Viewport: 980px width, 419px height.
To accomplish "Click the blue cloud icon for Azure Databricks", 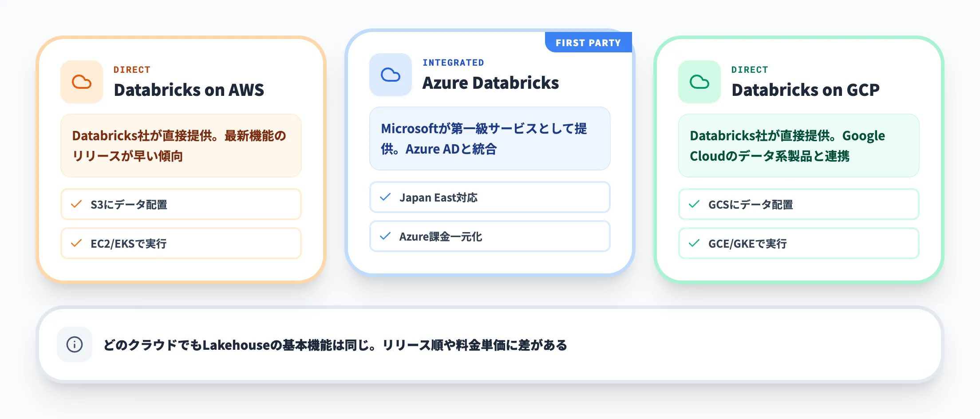I will (x=390, y=75).
